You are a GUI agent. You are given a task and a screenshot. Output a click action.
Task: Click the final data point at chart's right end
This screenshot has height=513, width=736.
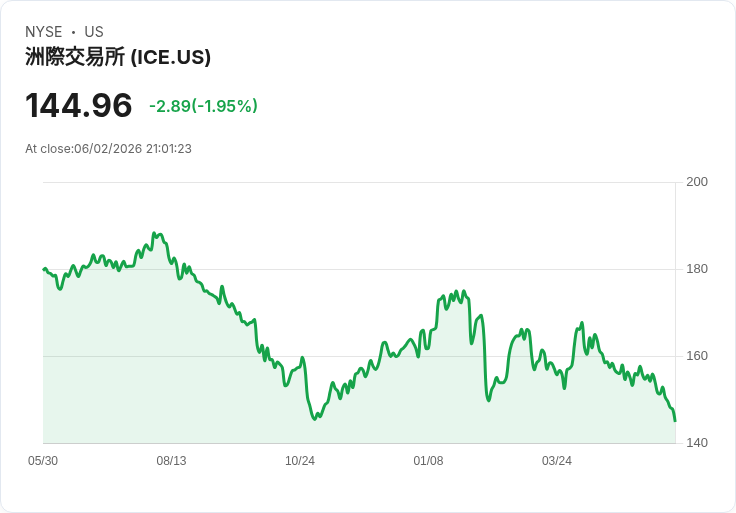click(x=675, y=421)
